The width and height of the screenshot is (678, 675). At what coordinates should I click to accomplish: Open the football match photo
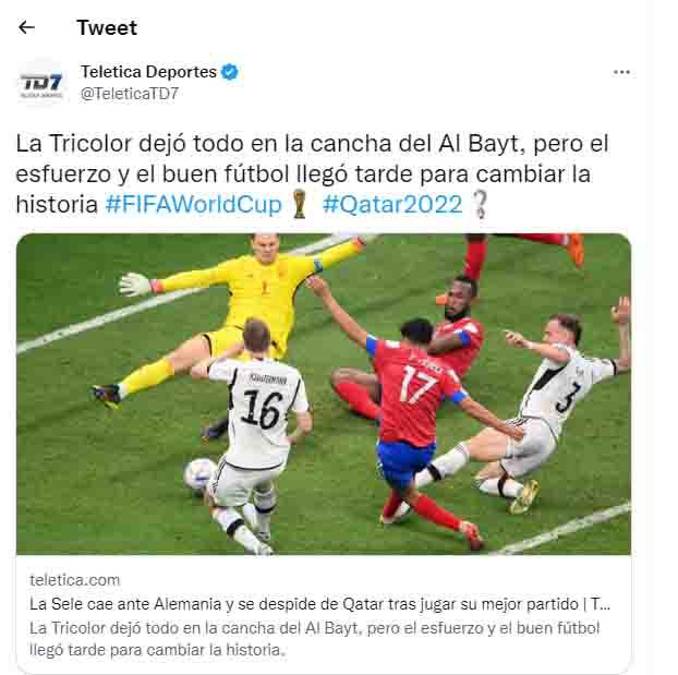[323, 394]
